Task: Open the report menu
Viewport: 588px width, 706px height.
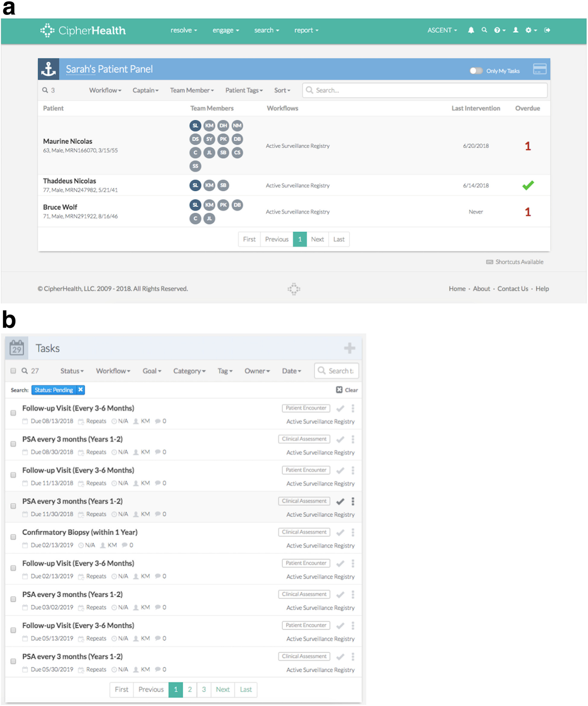Action: click(x=306, y=30)
